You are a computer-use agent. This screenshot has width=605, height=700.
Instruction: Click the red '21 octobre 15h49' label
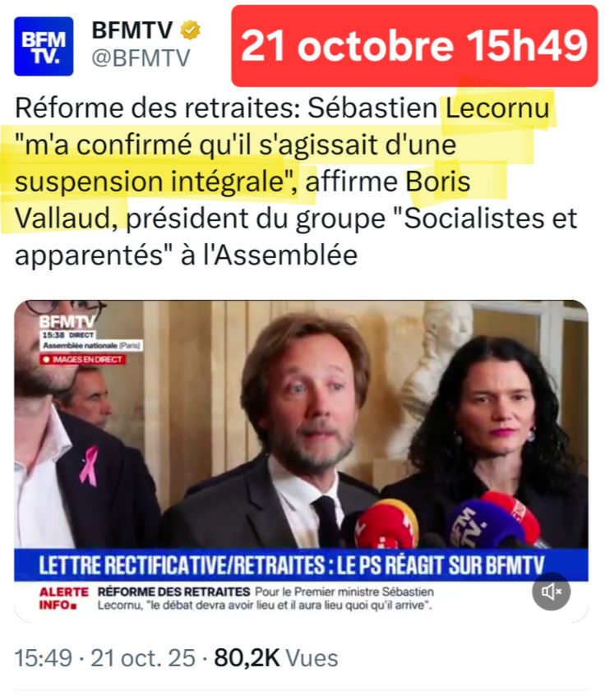pyautogui.click(x=414, y=46)
